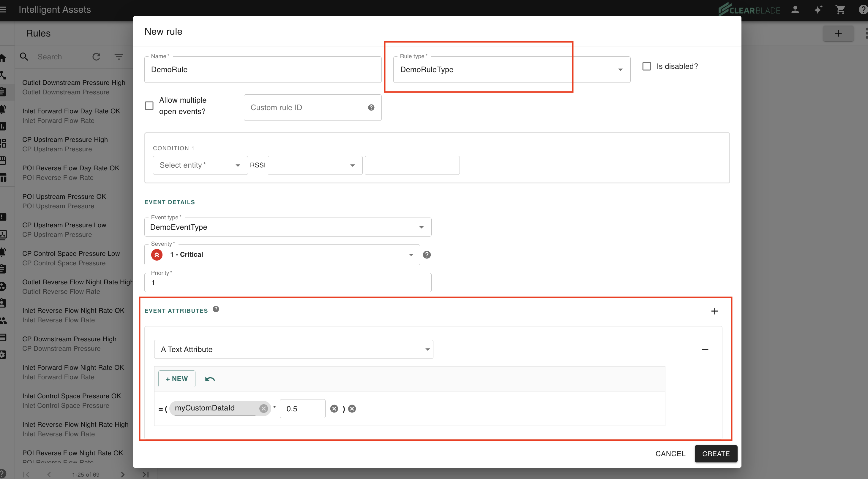Click the Event Attributes help icon
The width and height of the screenshot is (868, 479).
(x=216, y=309)
